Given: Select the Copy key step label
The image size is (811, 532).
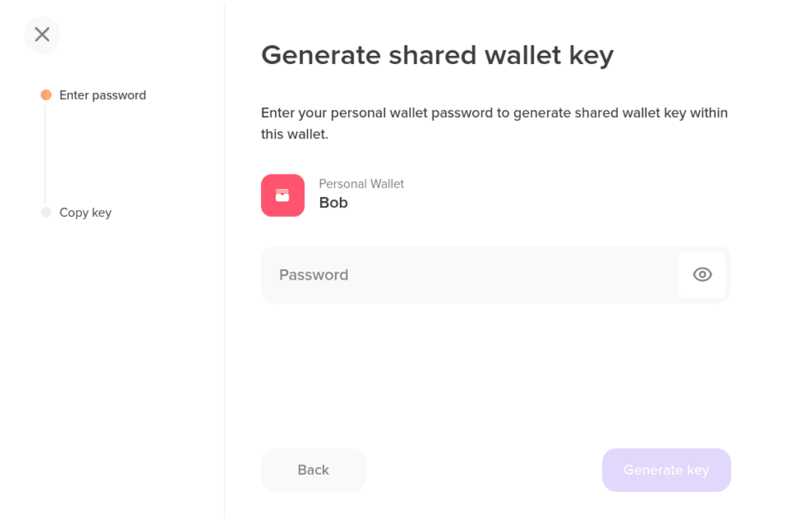Looking at the screenshot, I should pyautogui.click(x=85, y=213).
